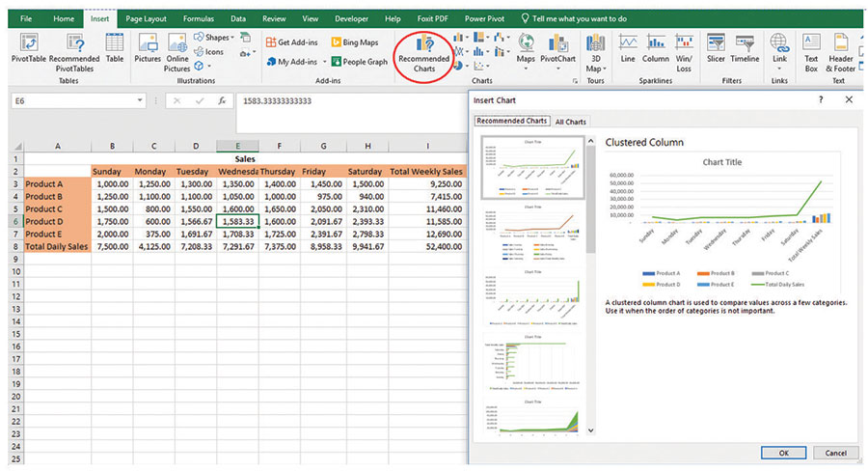868x471 pixels.
Task: Open the Formulas tab
Action: (198, 18)
